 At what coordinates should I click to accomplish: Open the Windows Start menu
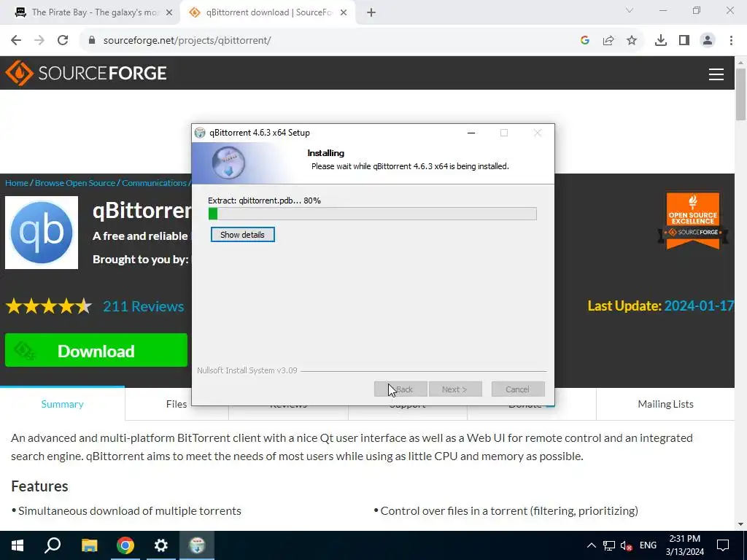point(18,545)
